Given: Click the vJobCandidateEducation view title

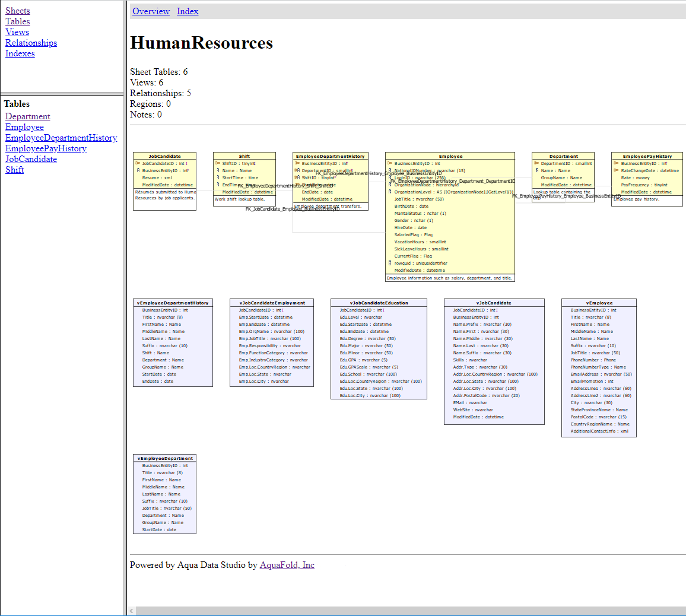Looking at the screenshot, I should pos(379,303).
